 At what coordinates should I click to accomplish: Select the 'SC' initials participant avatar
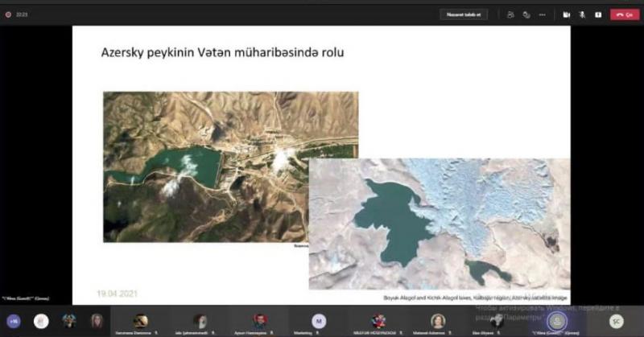coord(616,322)
